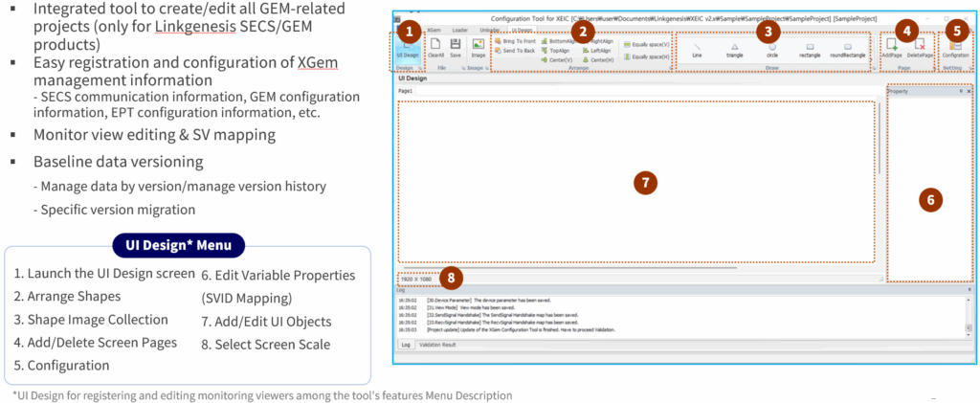
Task: Select the roundRectangle shape
Action: pos(848,51)
